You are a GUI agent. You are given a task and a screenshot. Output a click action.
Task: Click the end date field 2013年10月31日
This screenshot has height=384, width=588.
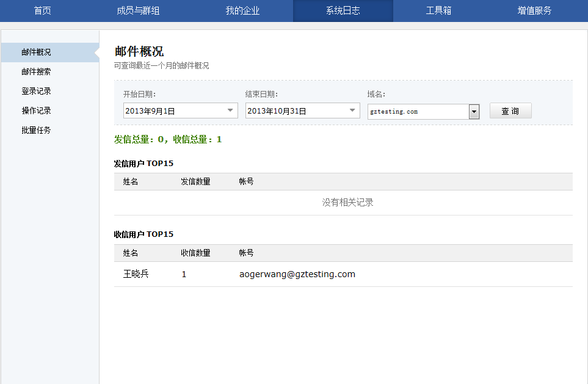coord(296,111)
